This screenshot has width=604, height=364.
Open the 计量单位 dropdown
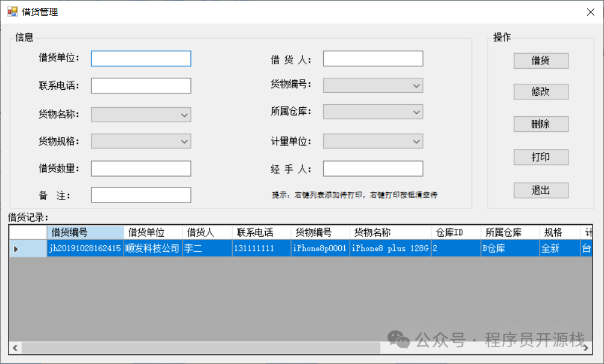[373, 141]
